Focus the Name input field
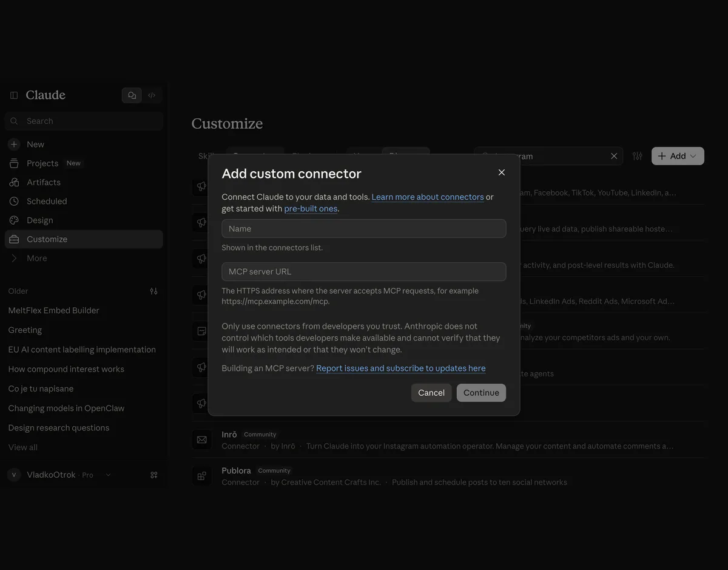Image resolution: width=728 pixels, height=570 pixels. point(364,229)
